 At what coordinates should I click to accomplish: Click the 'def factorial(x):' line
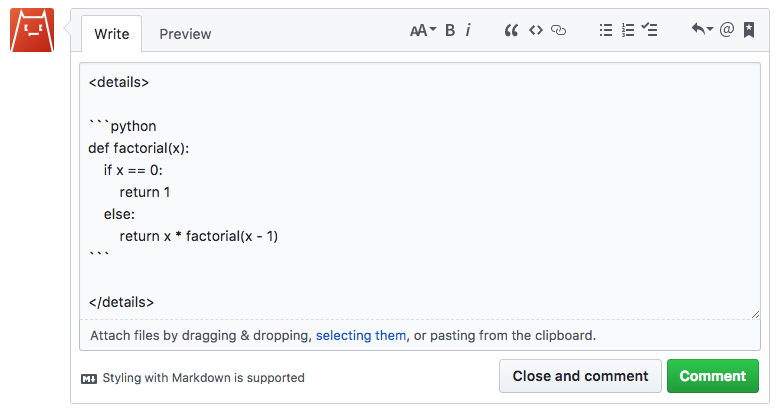[x=138, y=148]
